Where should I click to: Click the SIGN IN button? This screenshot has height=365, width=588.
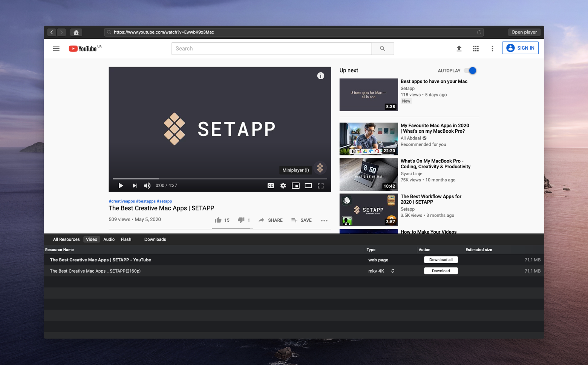(x=520, y=48)
